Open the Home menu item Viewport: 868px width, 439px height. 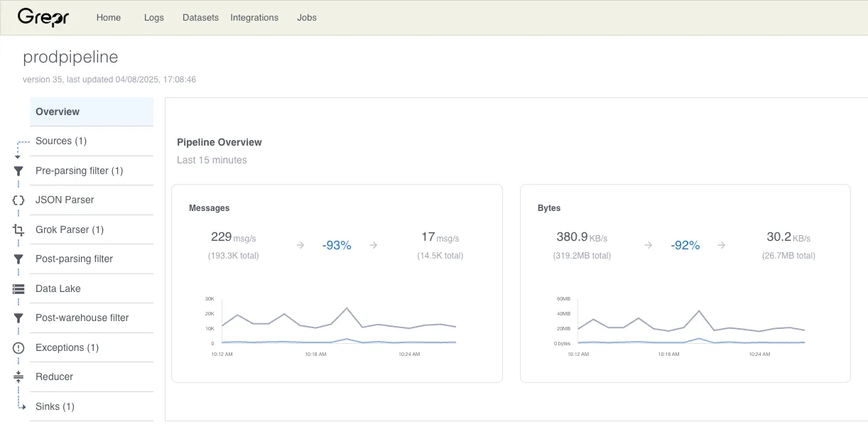[x=109, y=17]
